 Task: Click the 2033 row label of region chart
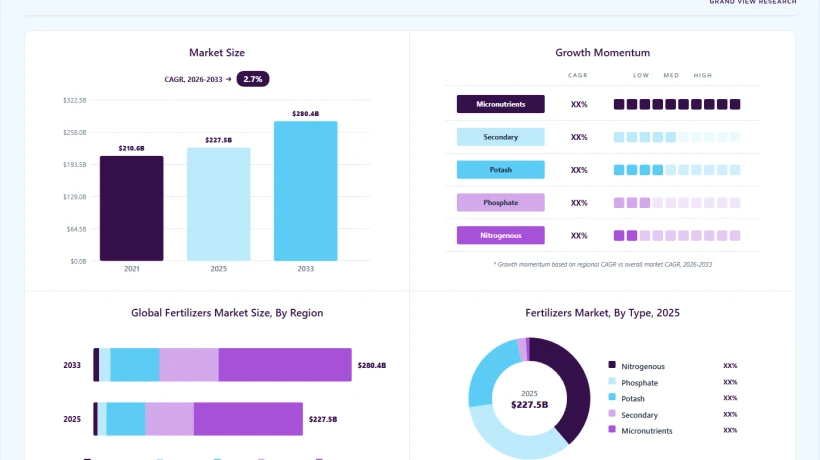point(72,365)
